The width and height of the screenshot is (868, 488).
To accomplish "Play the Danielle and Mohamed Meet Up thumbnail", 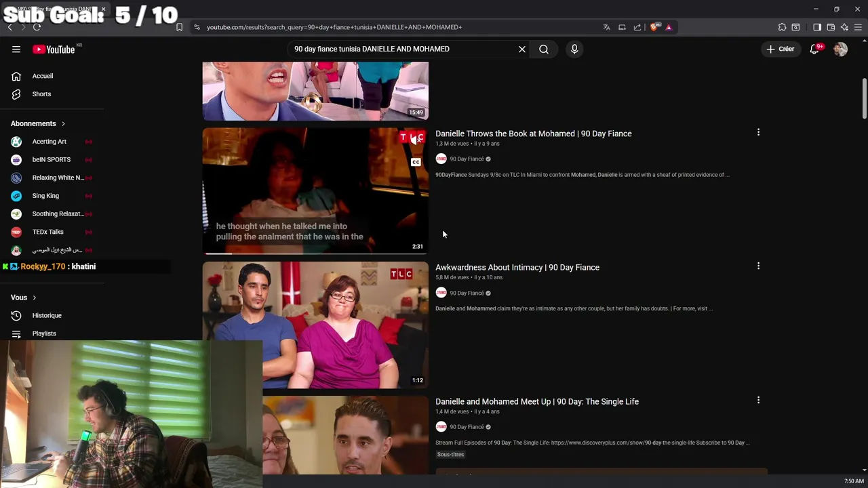I will pos(346,434).
